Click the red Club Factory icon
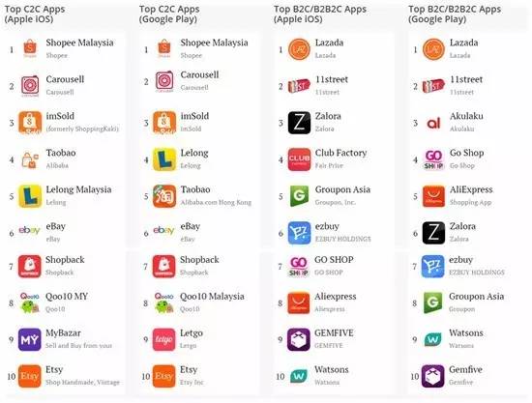The height and width of the screenshot is (403, 532). pos(299,159)
